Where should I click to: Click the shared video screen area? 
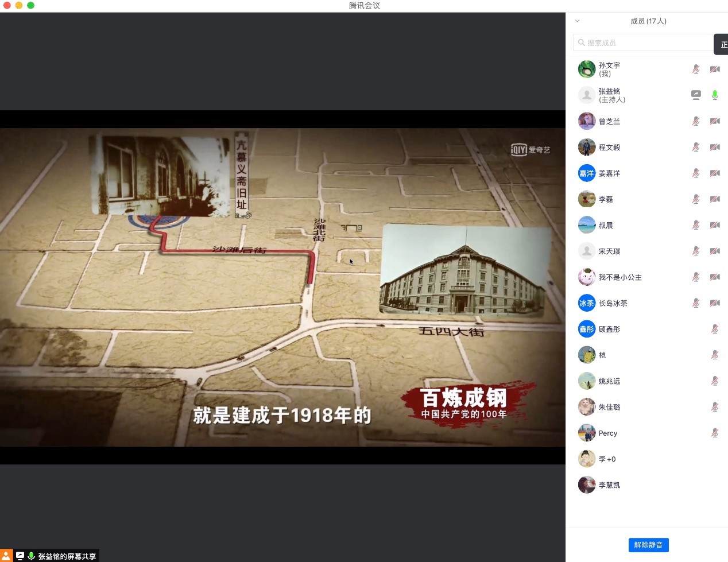282,287
